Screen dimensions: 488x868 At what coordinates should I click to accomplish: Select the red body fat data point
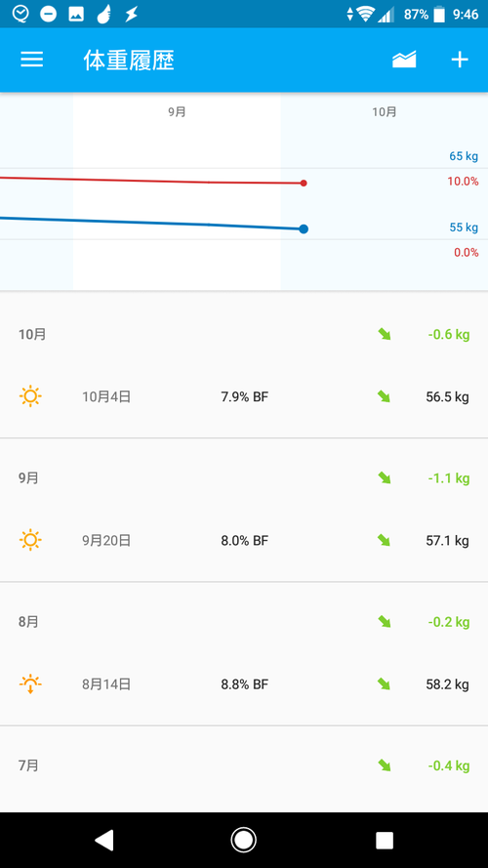click(304, 184)
